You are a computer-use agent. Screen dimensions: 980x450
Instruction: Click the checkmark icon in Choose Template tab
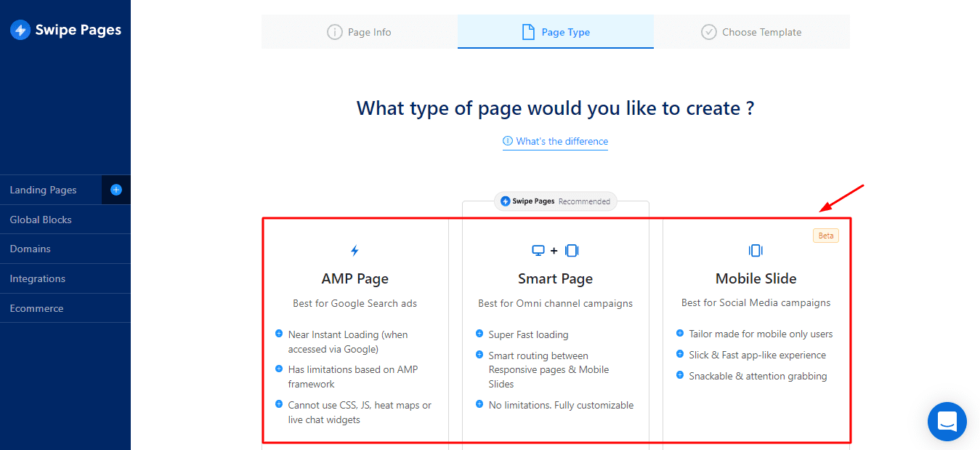click(708, 32)
